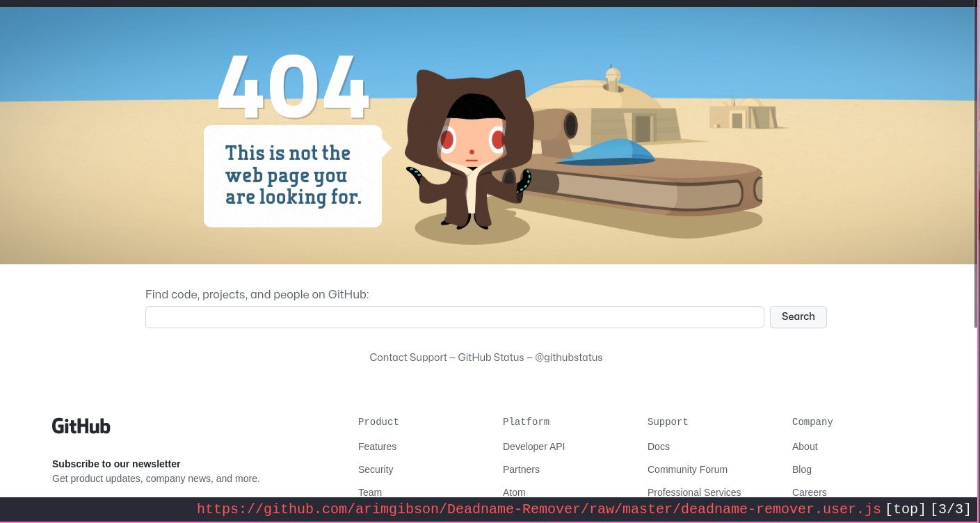The image size is (980, 523).
Task: Open the @githubstatus Twitter link
Action: pos(568,357)
